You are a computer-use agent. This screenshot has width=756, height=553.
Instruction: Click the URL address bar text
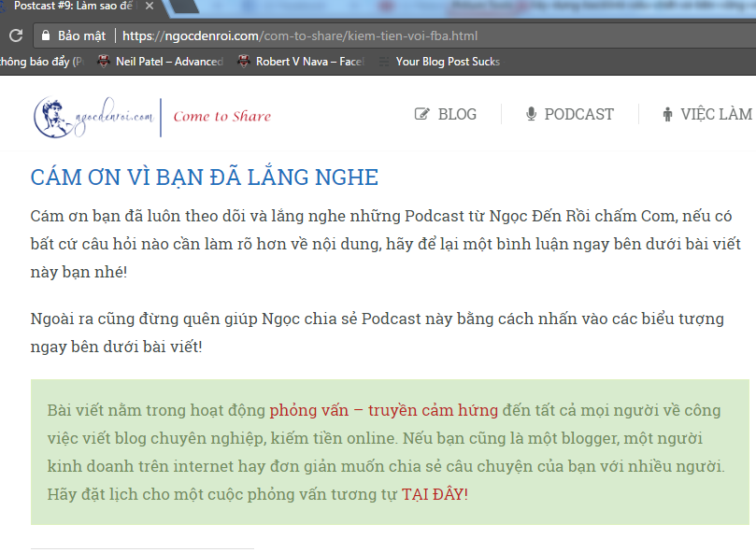300,36
